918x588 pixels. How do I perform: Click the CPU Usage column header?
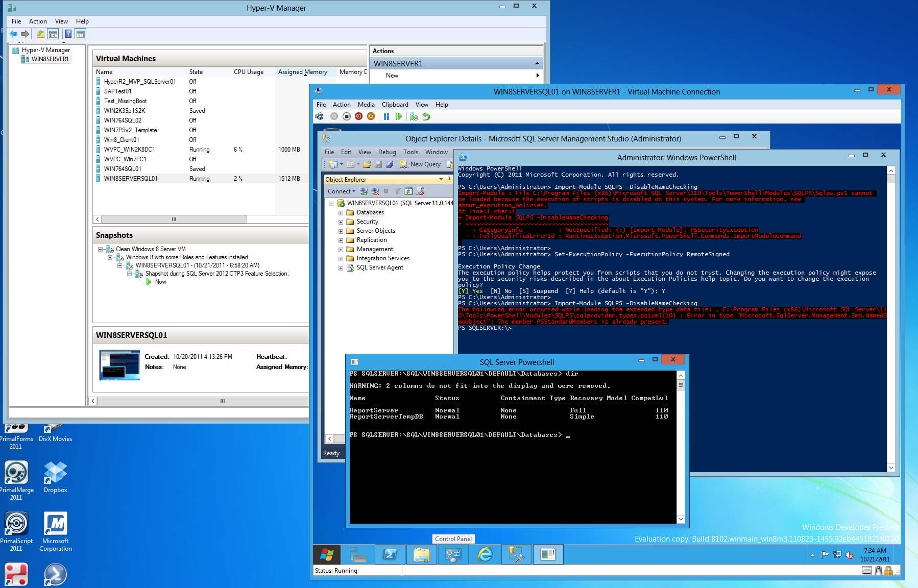coord(249,72)
